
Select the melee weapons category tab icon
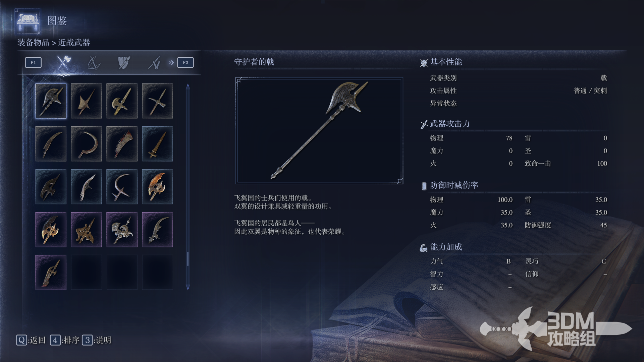[63, 62]
